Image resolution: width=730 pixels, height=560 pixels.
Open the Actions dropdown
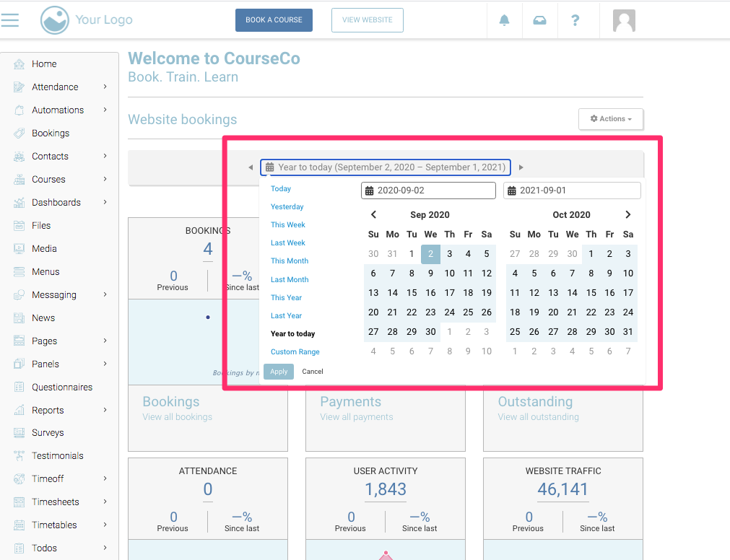click(610, 119)
